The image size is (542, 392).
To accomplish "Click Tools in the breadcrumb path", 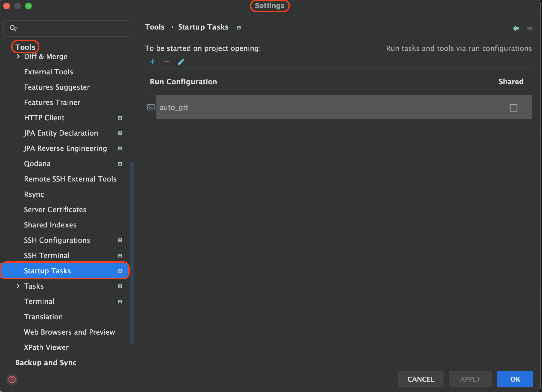I will pos(155,27).
